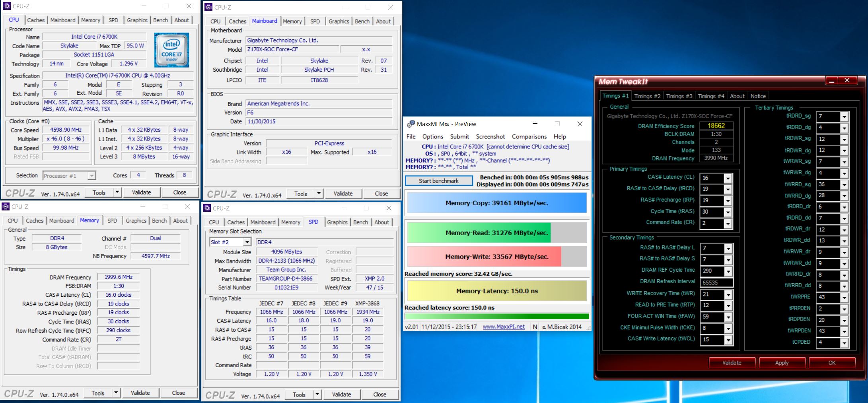Screen dimensions: 868x403
Task: Open Comparisons menu in MaxxMEM
Action: [x=529, y=136]
